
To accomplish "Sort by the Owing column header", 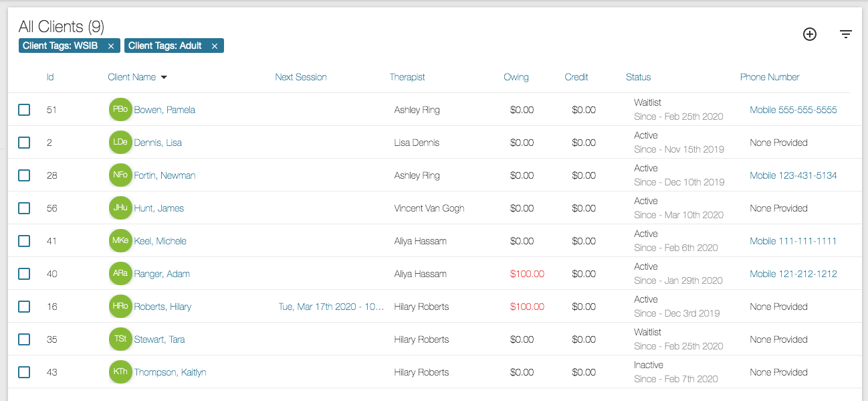I will [x=516, y=77].
